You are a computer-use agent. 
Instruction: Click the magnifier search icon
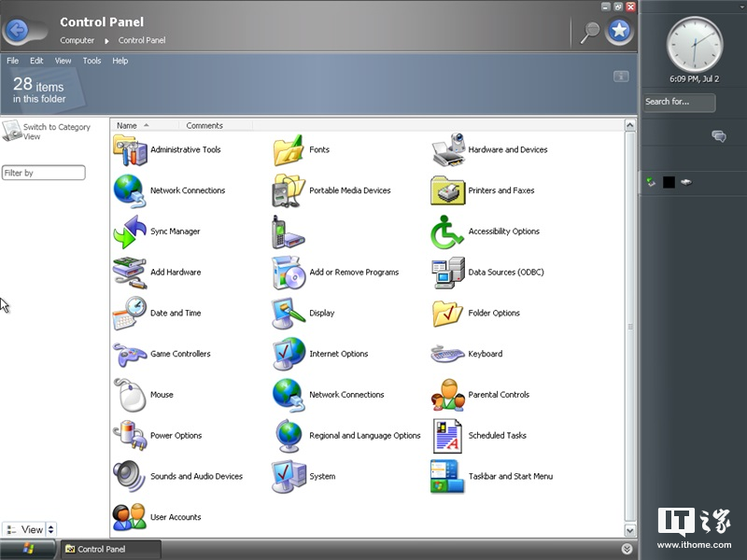tap(590, 32)
